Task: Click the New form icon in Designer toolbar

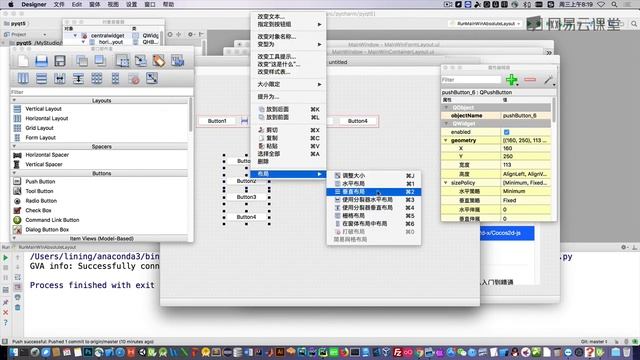Action: pyautogui.click(x=23, y=61)
